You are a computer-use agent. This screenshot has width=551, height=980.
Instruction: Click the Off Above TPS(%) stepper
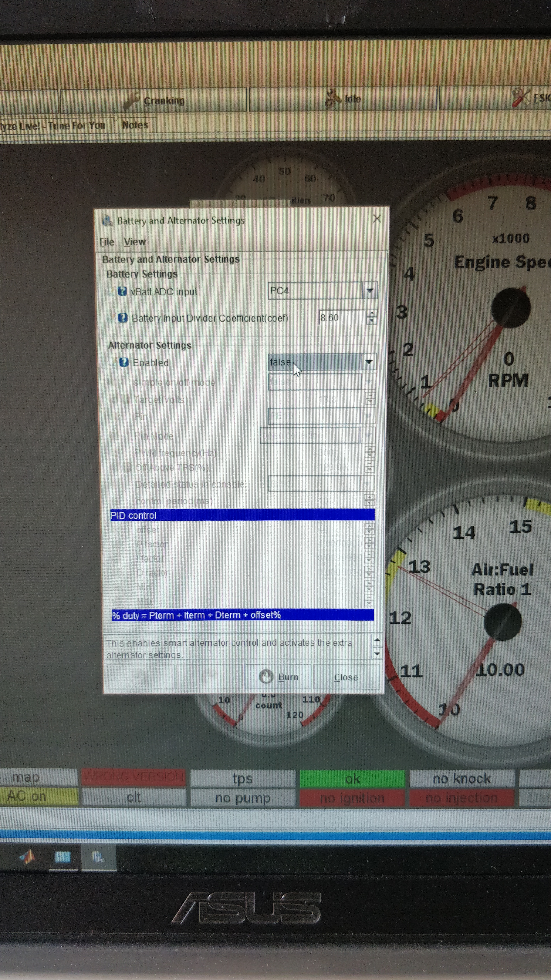point(370,466)
